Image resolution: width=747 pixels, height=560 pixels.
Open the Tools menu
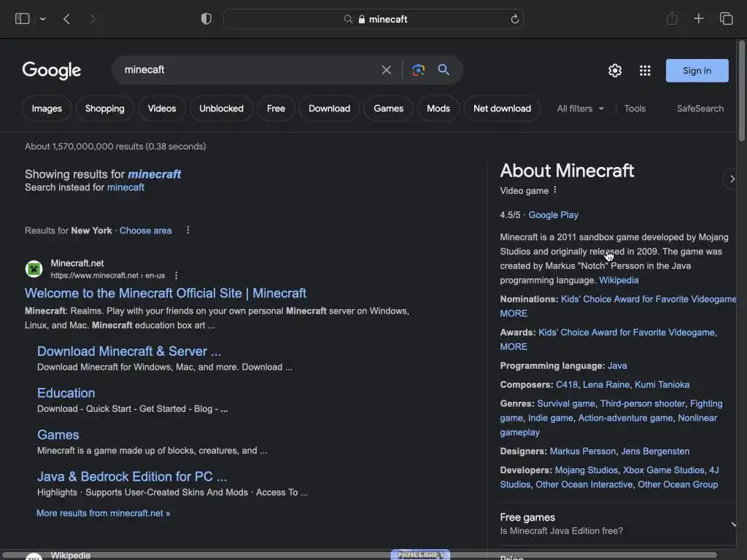coord(635,109)
